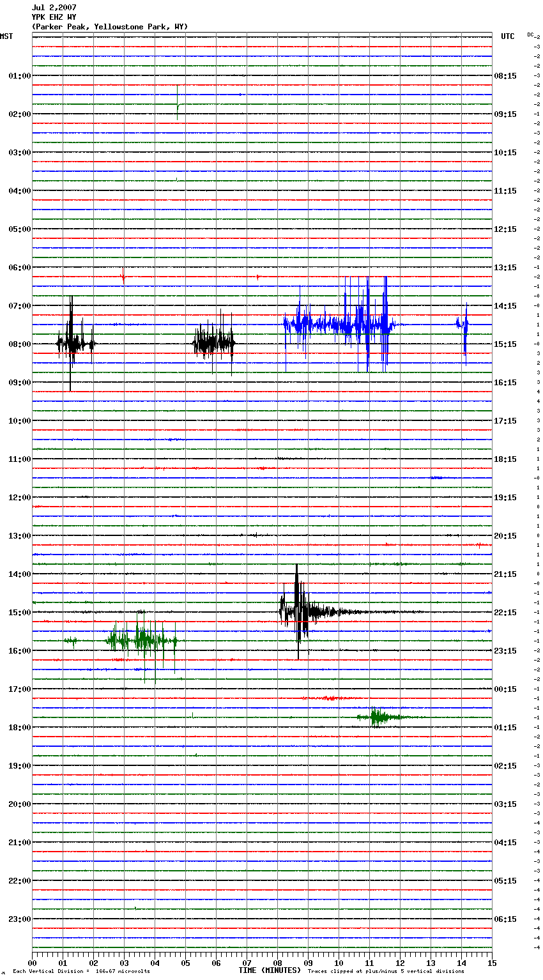
Task: Click the '01:15' UTC row label
Action: pos(505,728)
